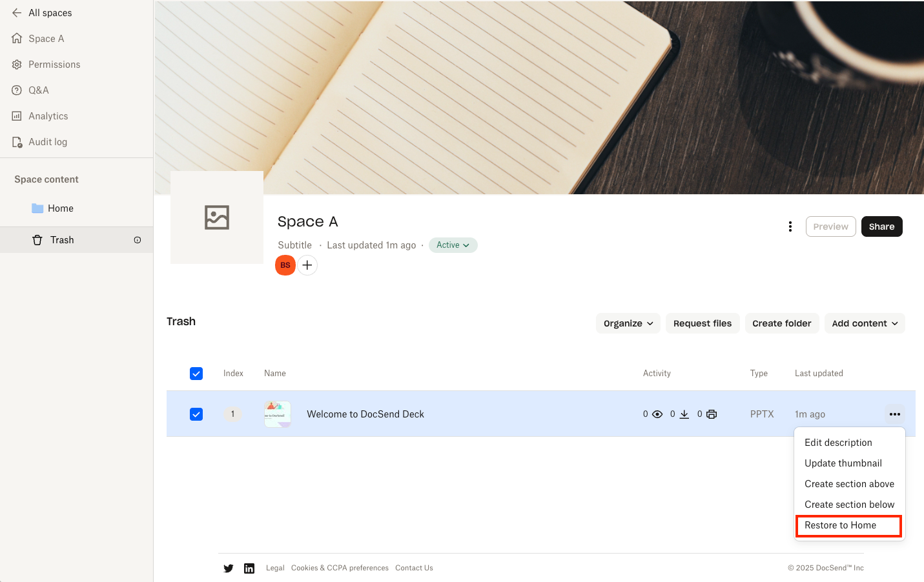The width and height of the screenshot is (924, 582).
Task: Click the Trash info icon in sidebar
Action: [138, 240]
